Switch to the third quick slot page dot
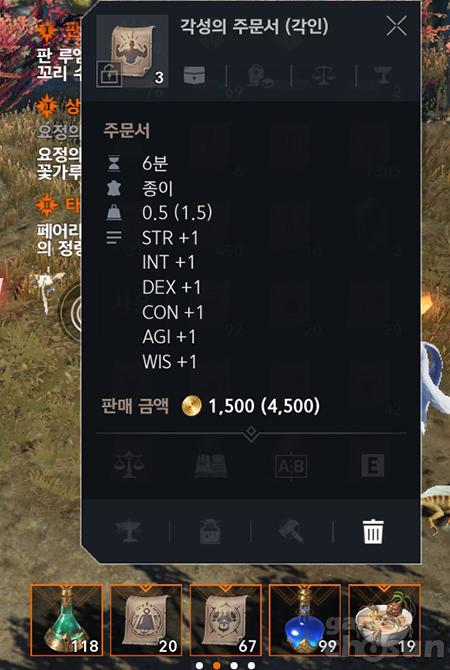Image resolution: width=450 pixels, height=670 pixels. [234, 666]
